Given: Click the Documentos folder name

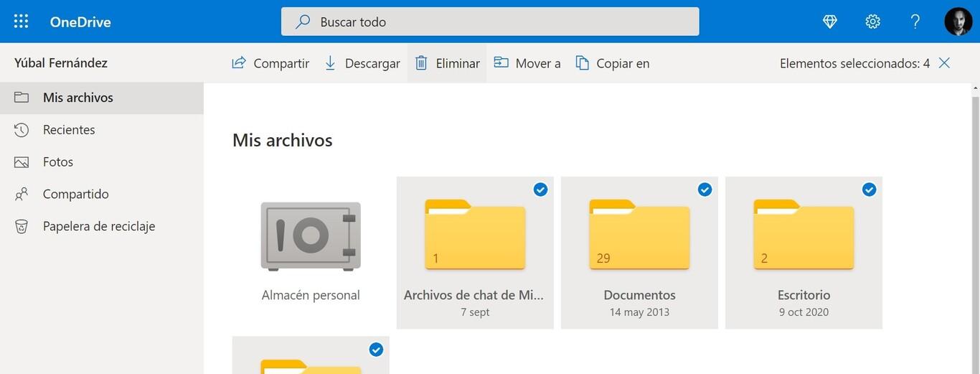Looking at the screenshot, I should 639,295.
